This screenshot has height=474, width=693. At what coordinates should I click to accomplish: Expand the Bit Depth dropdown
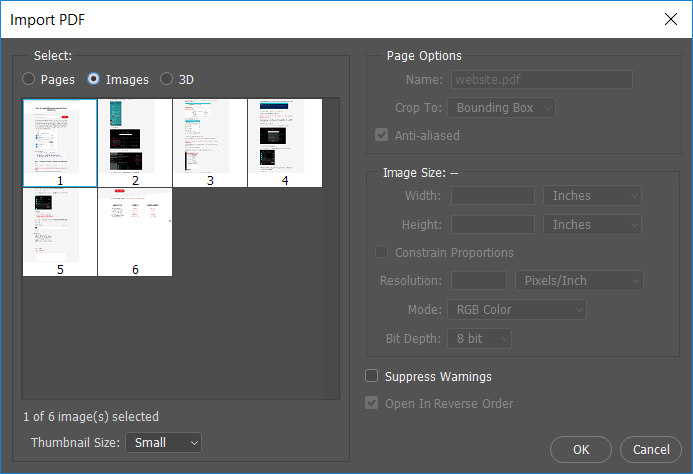click(479, 339)
